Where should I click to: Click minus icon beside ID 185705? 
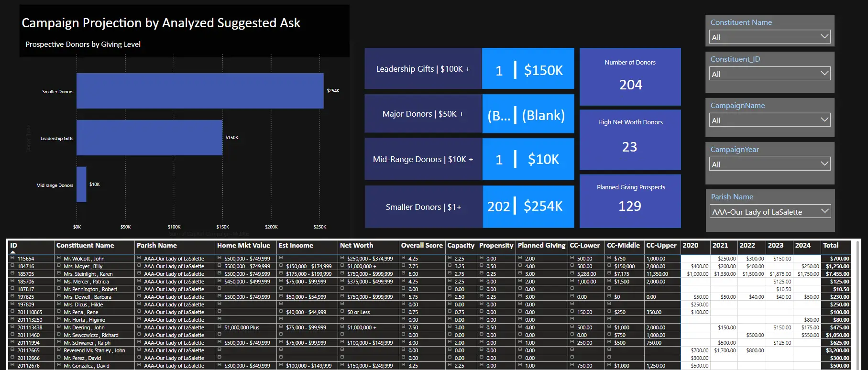click(x=12, y=273)
